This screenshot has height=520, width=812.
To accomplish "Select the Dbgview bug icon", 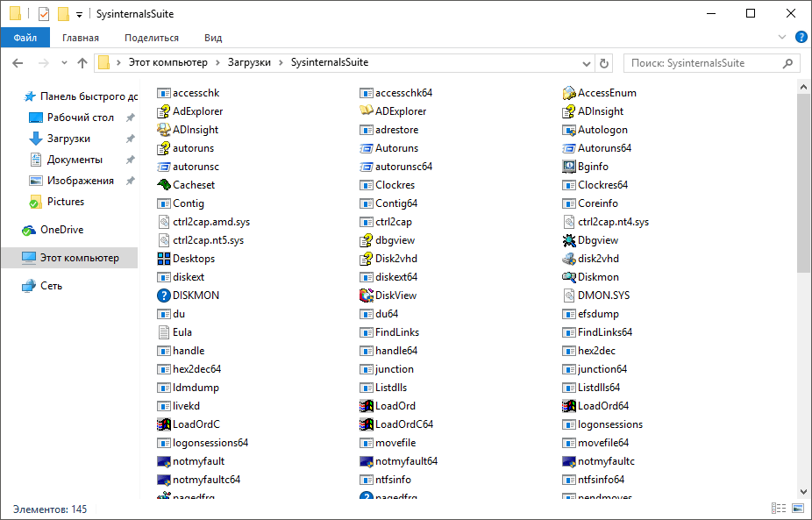I will [568, 239].
